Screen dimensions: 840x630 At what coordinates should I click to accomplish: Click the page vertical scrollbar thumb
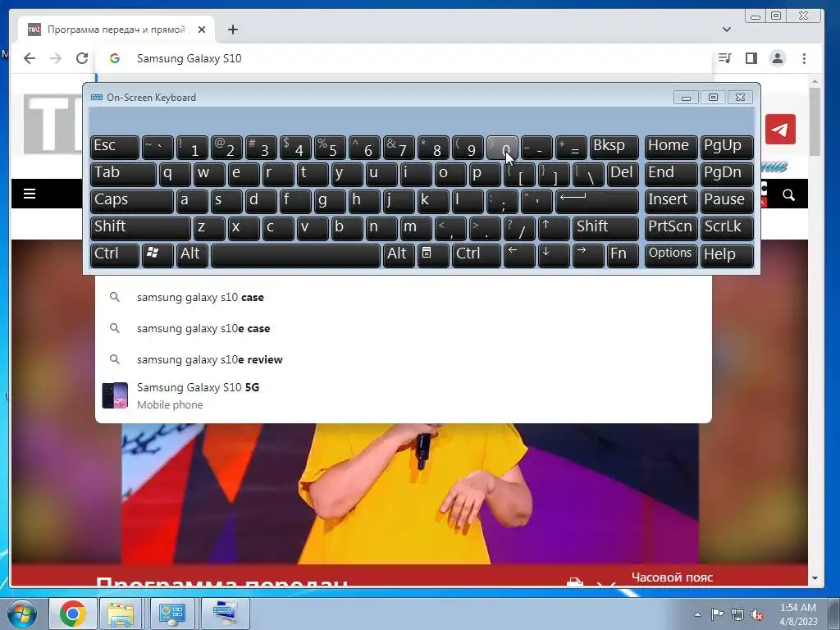815,121
